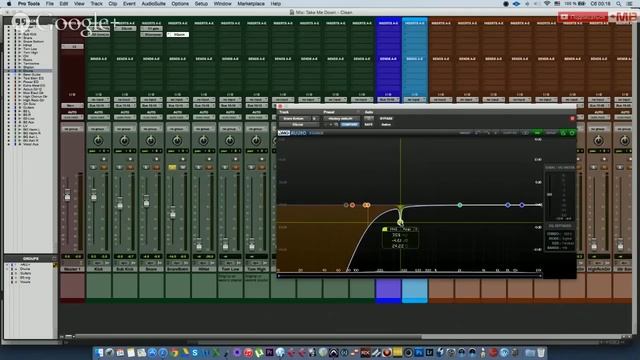Open the Master track automation mode selector
640x360 pixels.
72,117
